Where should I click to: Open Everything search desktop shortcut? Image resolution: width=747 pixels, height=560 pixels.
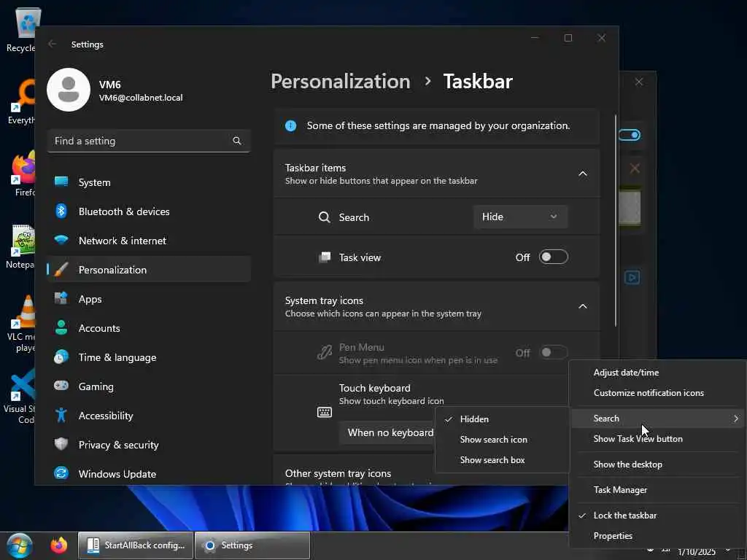(x=21, y=102)
